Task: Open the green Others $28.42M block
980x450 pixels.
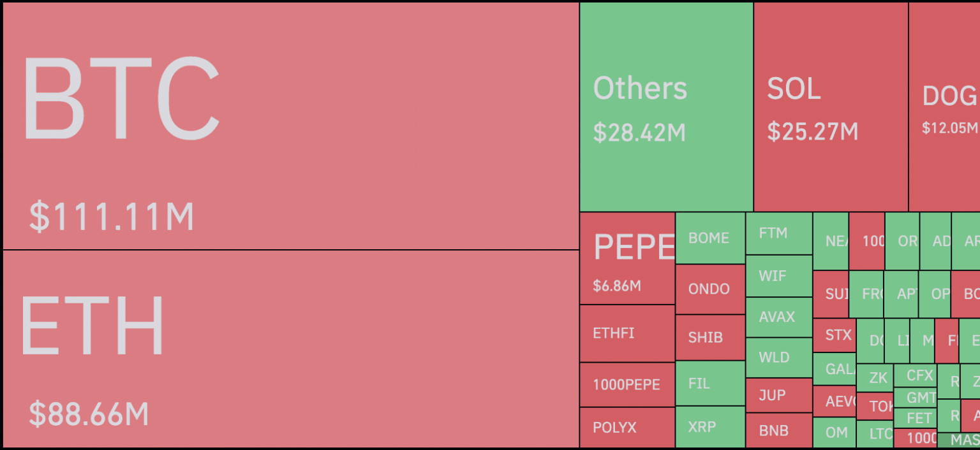Action: [666, 106]
